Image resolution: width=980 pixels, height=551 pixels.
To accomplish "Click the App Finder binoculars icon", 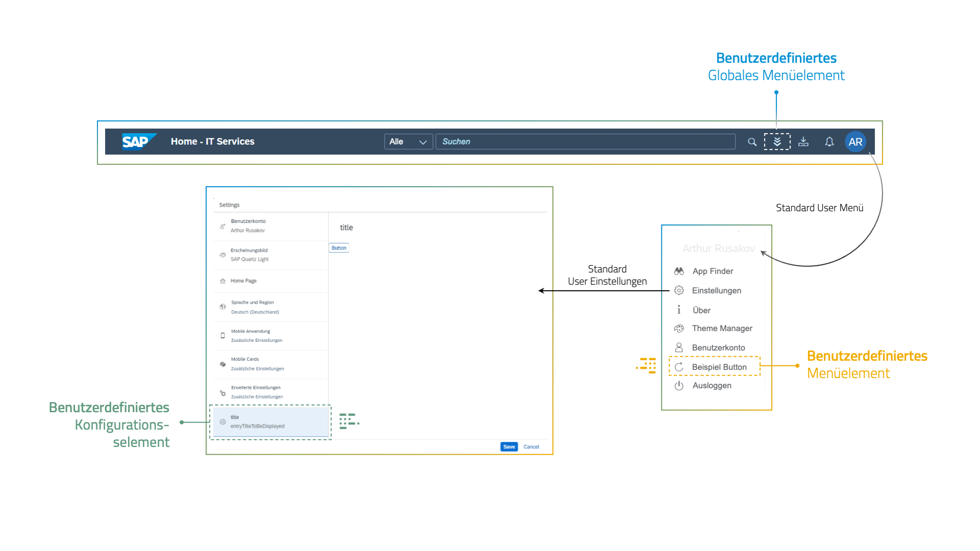I will 679,271.
